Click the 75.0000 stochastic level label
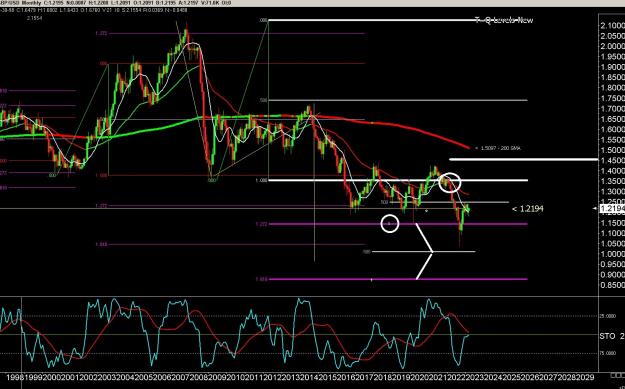The width and height of the screenshot is (625, 389). pyautogui.click(x=608, y=353)
